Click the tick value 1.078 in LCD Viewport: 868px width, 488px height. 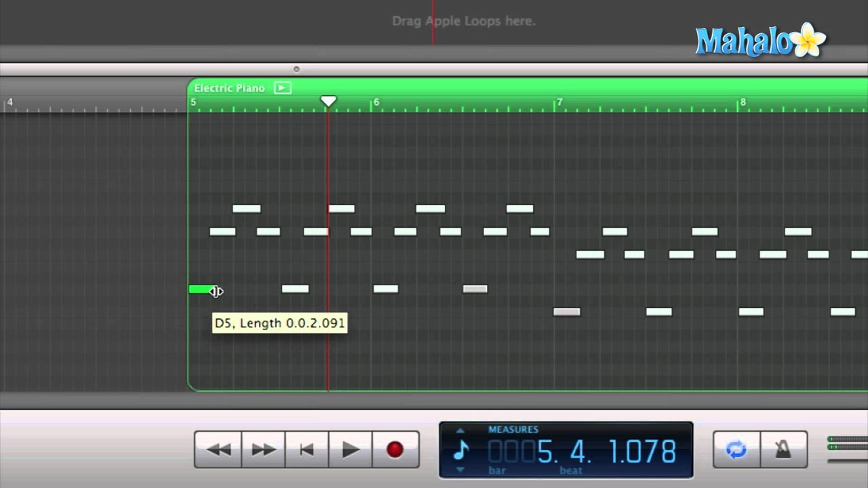[643, 451]
